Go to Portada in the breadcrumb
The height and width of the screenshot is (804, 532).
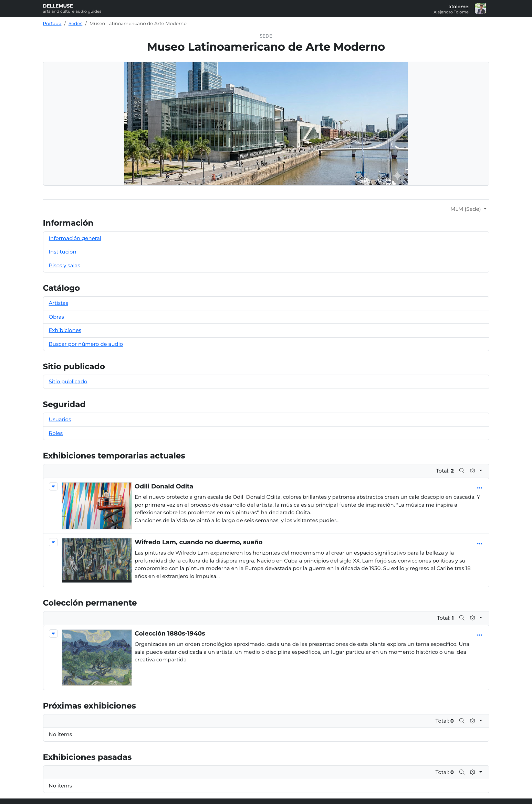(x=52, y=23)
